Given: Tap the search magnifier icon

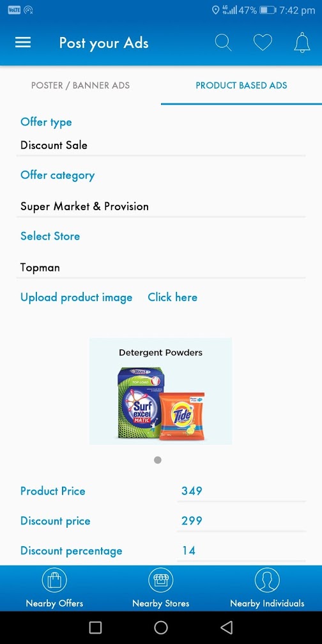Looking at the screenshot, I should [224, 43].
